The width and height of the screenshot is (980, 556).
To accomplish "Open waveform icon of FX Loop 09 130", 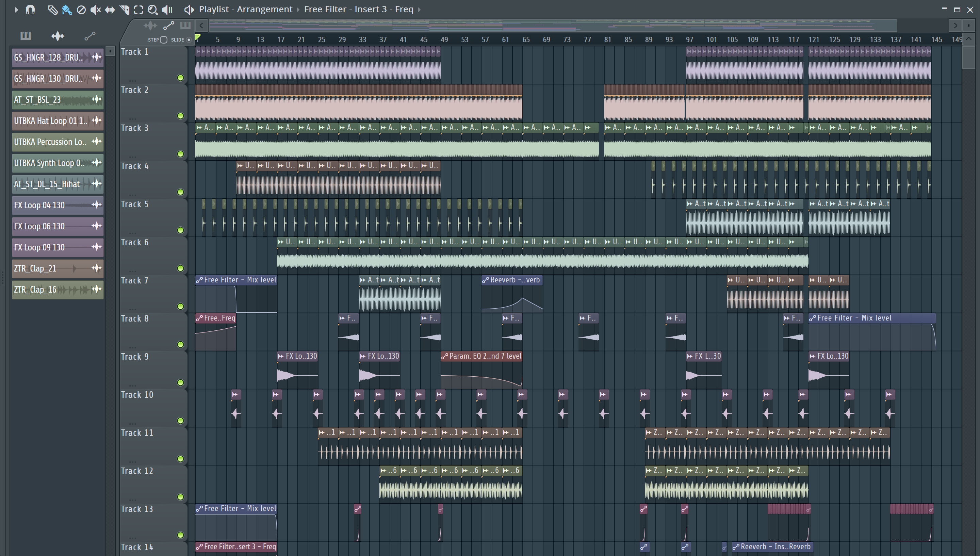I will pyautogui.click(x=97, y=247).
